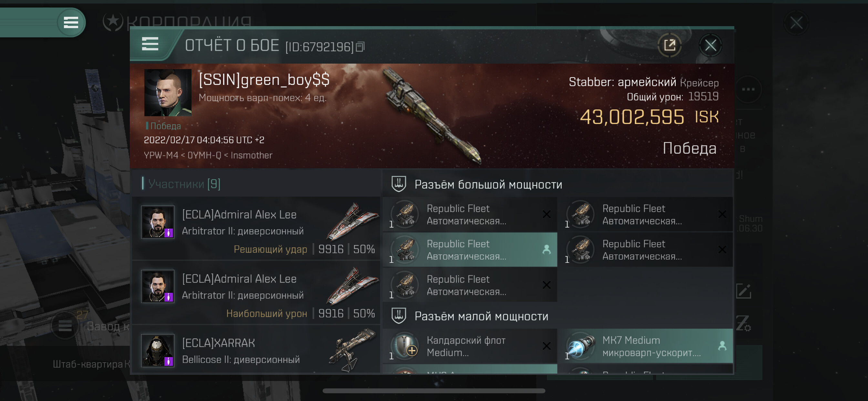Select the green_boy$$ pilot portrait
The image size is (868, 401).
pyautogui.click(x=168, y=93)
